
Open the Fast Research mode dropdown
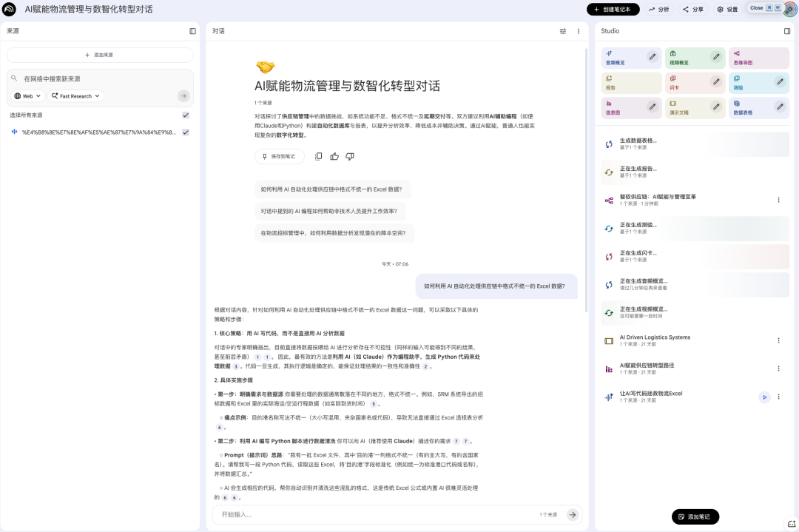76,95
